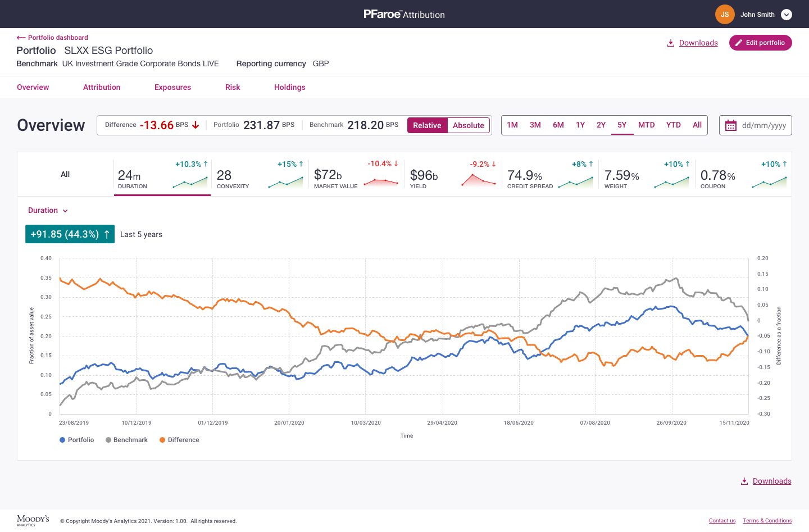Click the Coupon sparkline chart

(769, 182)
